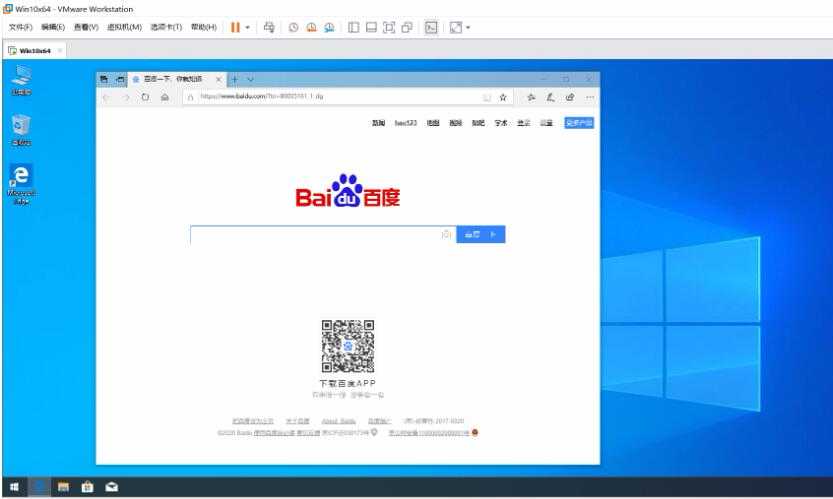Enter VMware full screen mode

click(389, 28)
